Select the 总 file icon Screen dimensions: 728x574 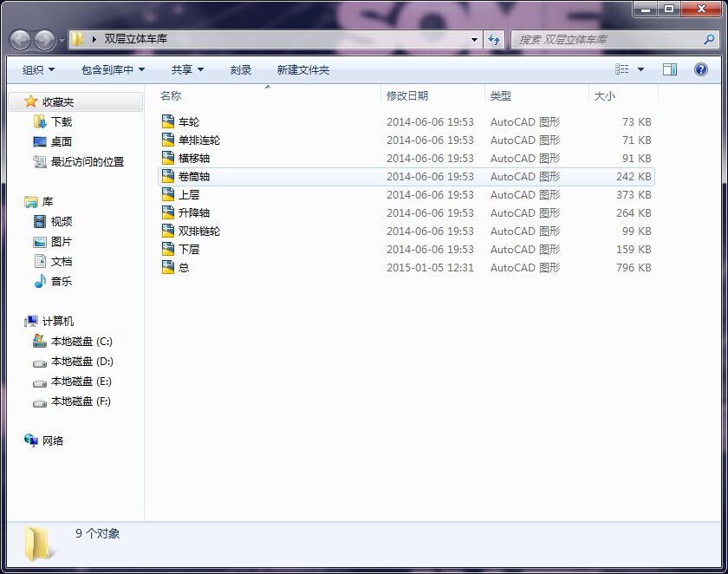click(167, 267)
